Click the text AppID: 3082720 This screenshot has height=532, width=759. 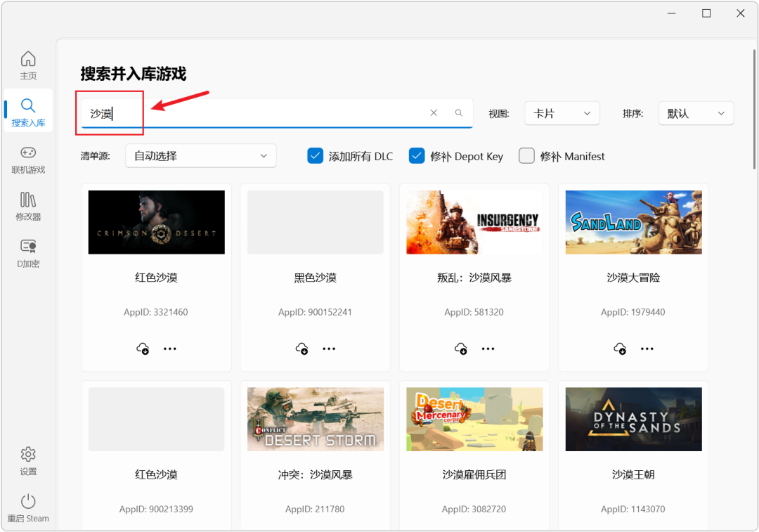tap(474, 510)
